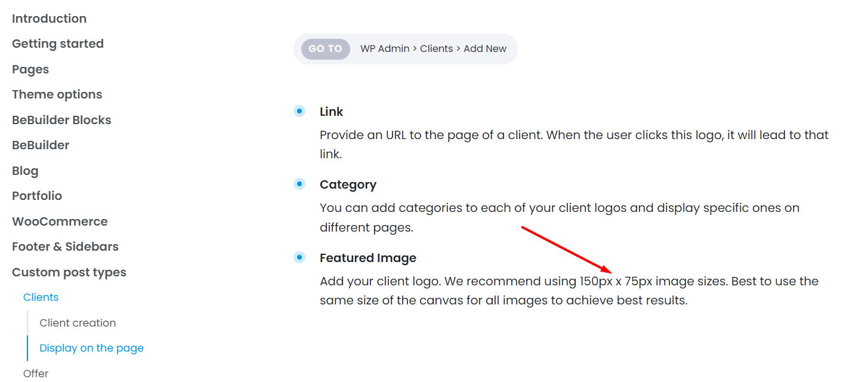This screenshot has width=868, height=382.
Task: Click the bullet icon beside Featured Image
Action: coord(299,257)
